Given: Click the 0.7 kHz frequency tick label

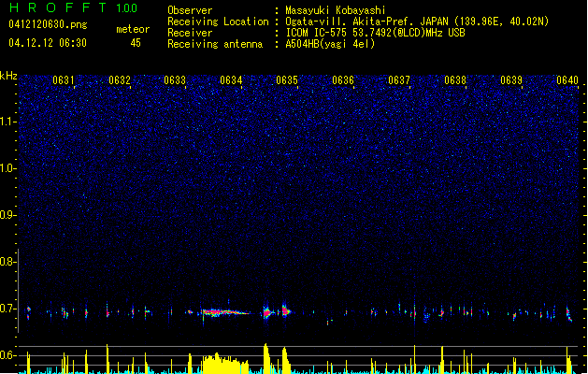Looking at the screenshot, I should [x=7, y=309].
